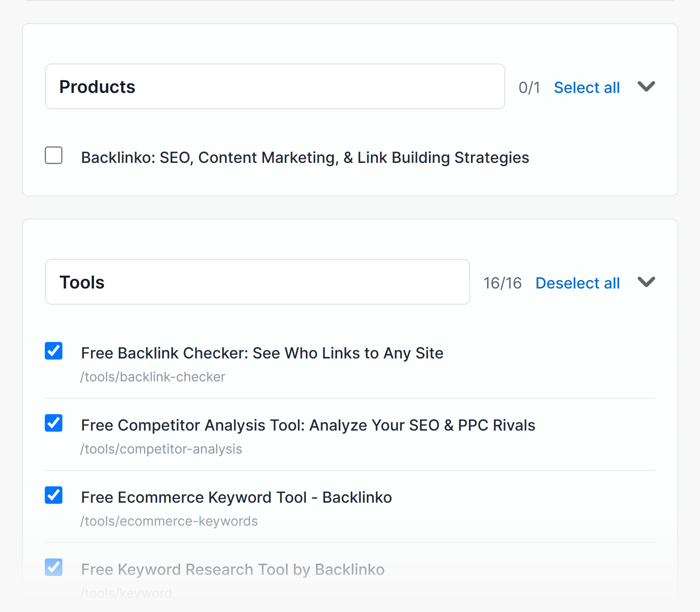Click the 16/16 Tools counter
The height and width of the screenshot is (612, 700).
tap(502, 283)
